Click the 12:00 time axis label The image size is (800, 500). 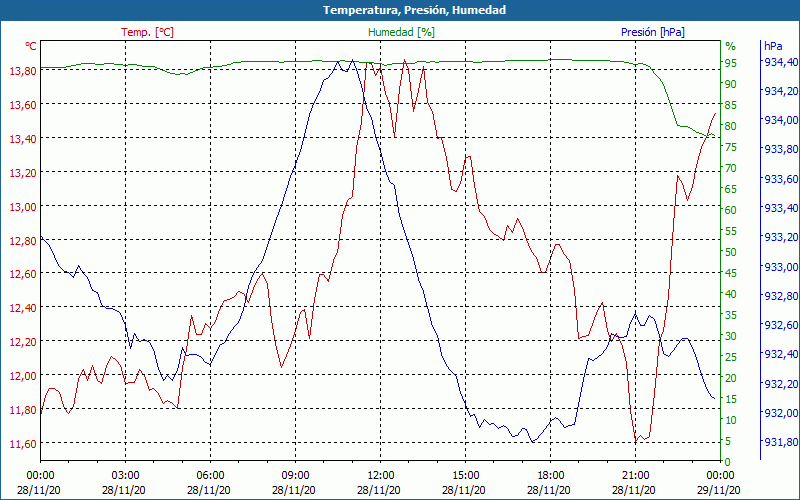click(x=380, y=476)
